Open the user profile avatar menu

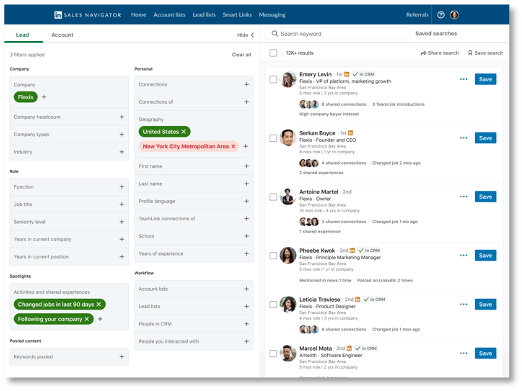point(454,15)
